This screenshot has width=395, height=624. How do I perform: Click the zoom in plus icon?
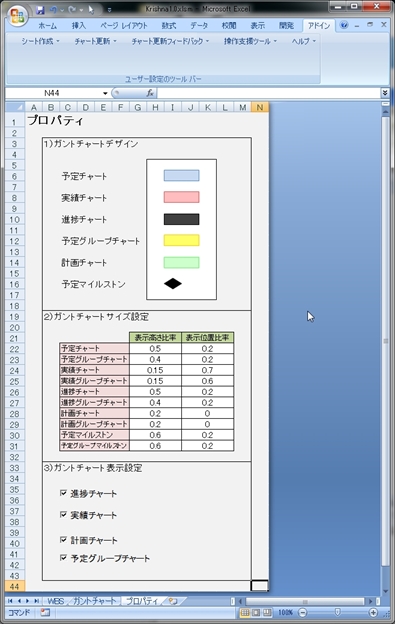[x=373, y=612]
